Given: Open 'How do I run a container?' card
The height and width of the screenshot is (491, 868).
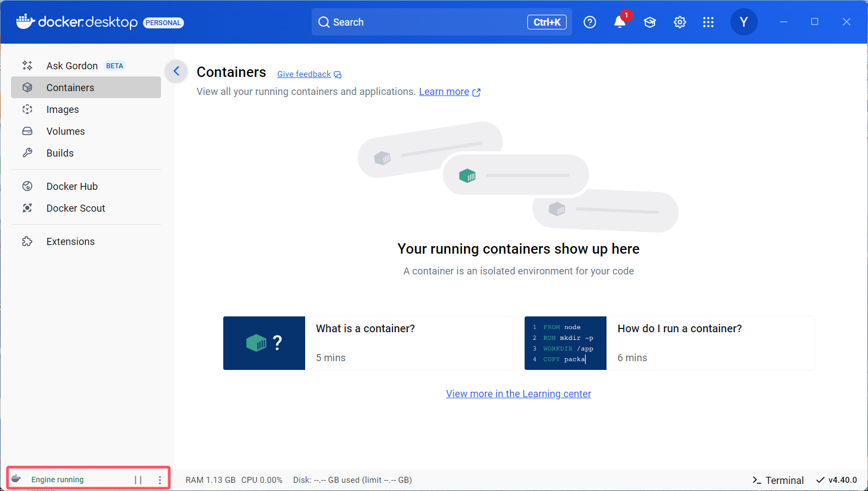Looking at the screenshot, I should (669, 343).
